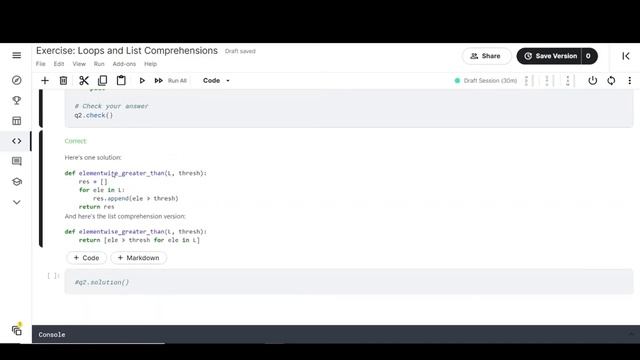Viewport: 640px width, 360px height.
Task: Click the Draft Session status indicator
Action: [486, 81]
